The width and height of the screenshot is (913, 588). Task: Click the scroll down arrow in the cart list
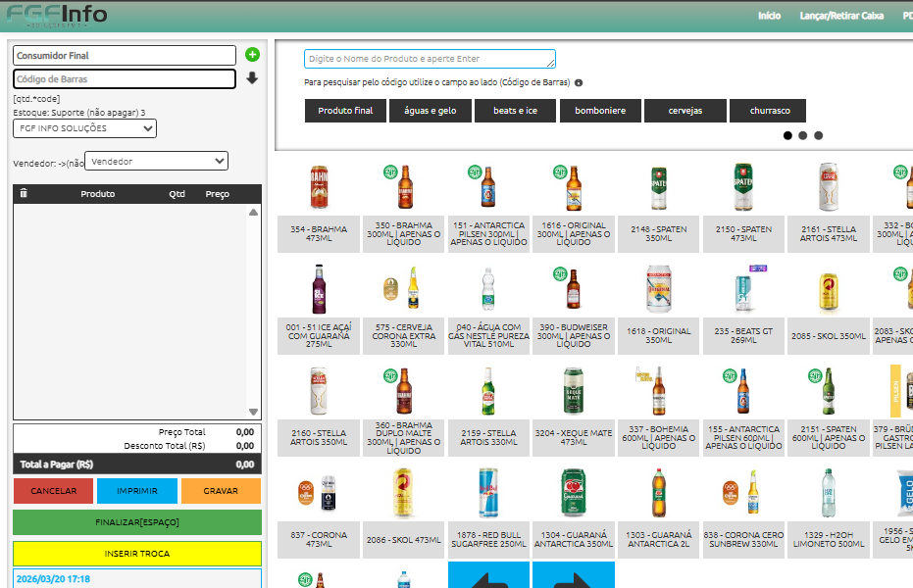point(253,413)
